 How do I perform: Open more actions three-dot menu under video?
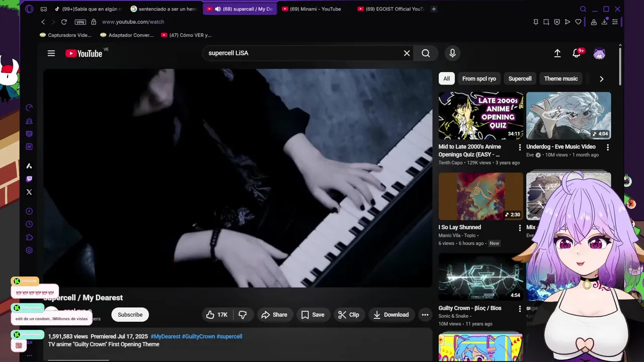[425, 315]
